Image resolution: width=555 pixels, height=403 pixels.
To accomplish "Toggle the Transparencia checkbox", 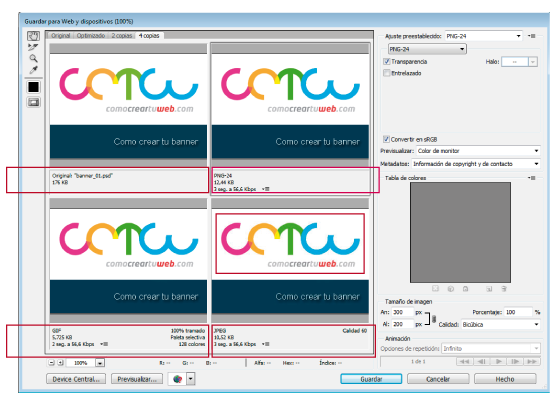I will (387, 62).
